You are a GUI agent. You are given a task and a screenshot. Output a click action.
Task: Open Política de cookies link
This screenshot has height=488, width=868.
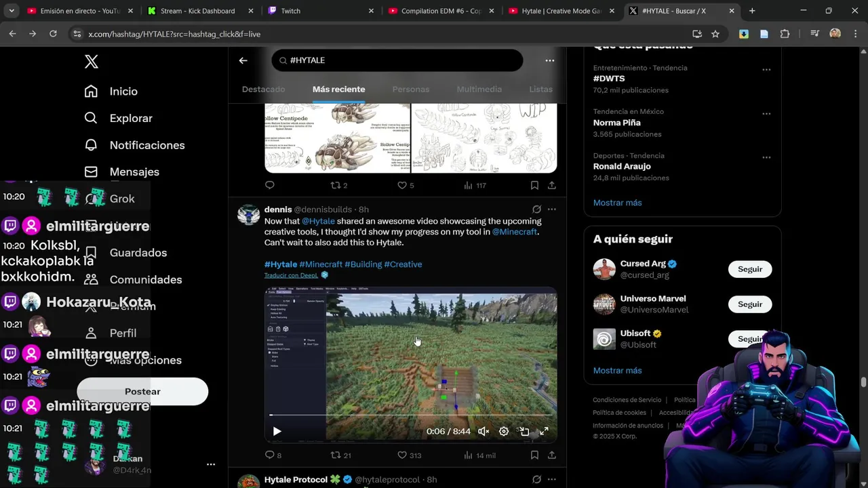click(x=619, y=413)
